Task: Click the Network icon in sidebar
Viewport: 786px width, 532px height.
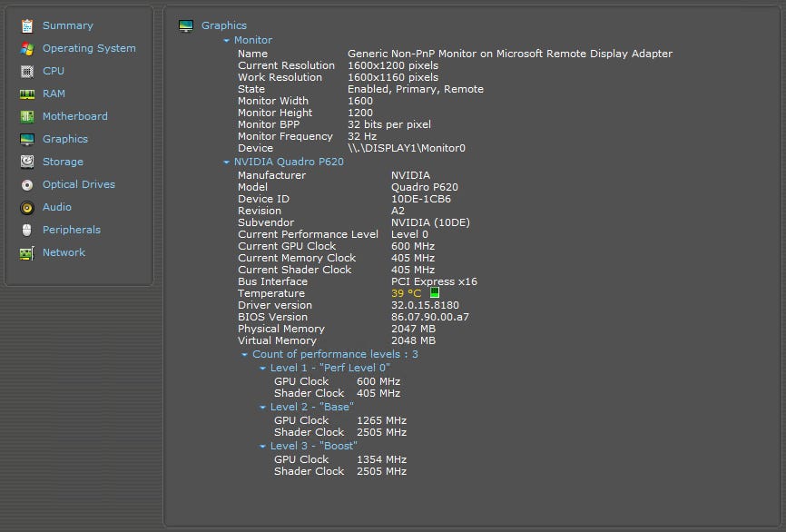Action: [26, 253]
